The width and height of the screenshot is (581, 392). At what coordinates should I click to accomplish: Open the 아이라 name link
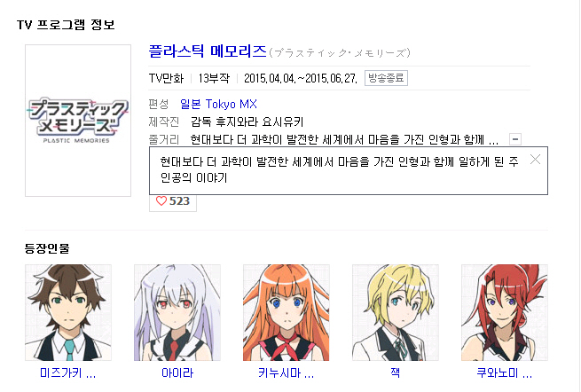click(177, 372)
